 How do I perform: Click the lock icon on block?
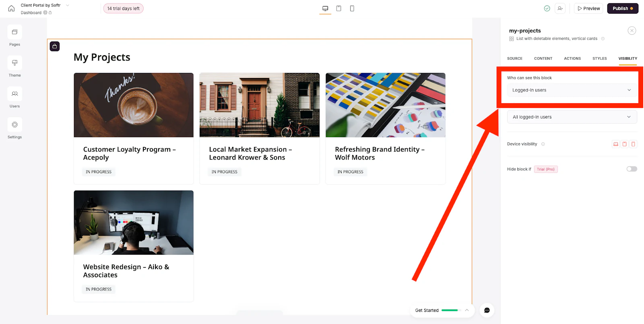[x=55, y=46]
